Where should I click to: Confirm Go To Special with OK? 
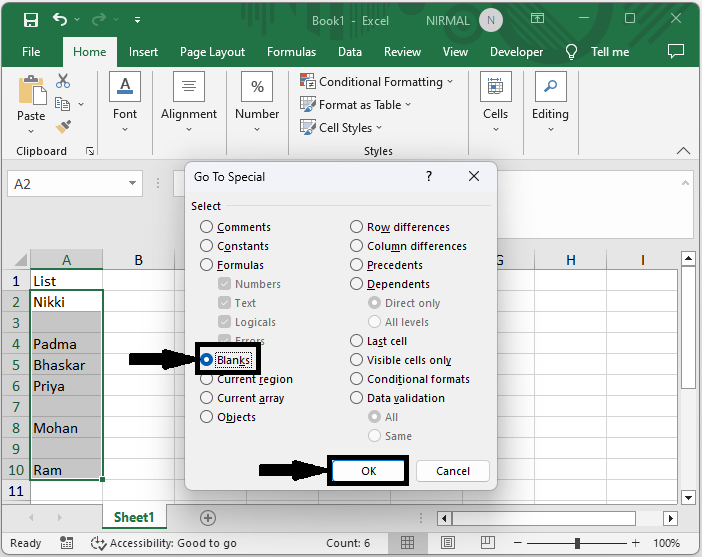[x=368, y=471]
